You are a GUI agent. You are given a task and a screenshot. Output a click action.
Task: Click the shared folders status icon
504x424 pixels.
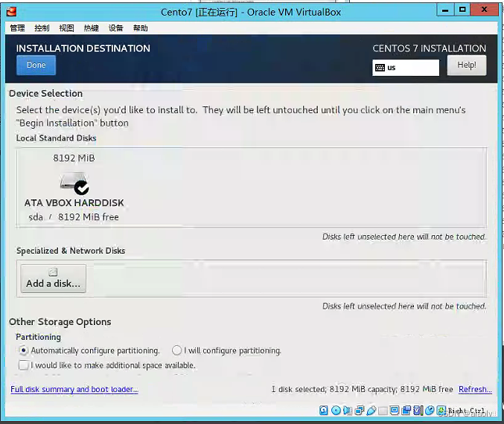click(383, 410)
